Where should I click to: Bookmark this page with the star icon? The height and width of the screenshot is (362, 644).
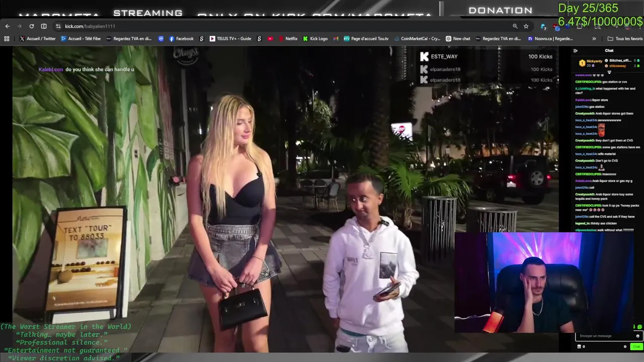(x=526, y=26)
